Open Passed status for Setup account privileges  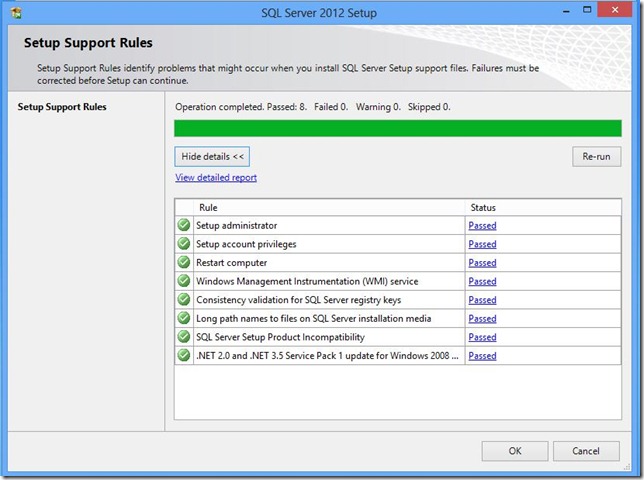482,244
